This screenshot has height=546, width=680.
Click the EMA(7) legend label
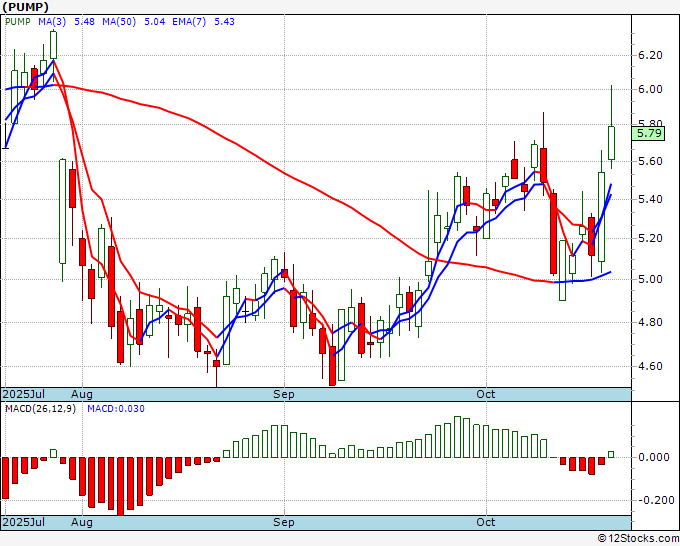189,22
